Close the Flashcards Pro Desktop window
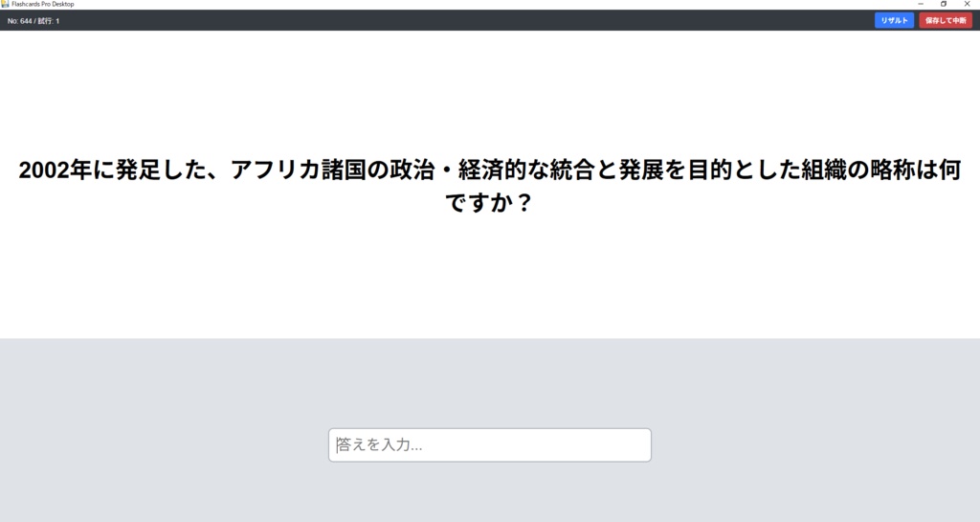This screenshot has width=980, height=522. click(967, 4)
